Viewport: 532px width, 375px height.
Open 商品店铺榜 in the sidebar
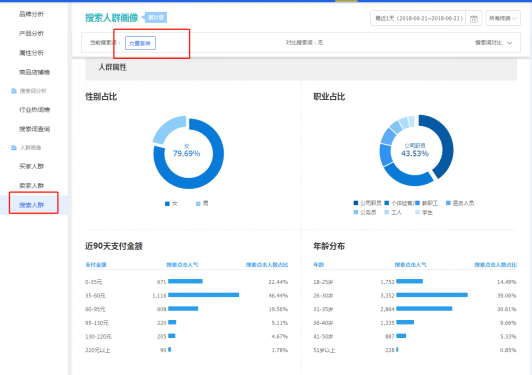pos(34,72)
